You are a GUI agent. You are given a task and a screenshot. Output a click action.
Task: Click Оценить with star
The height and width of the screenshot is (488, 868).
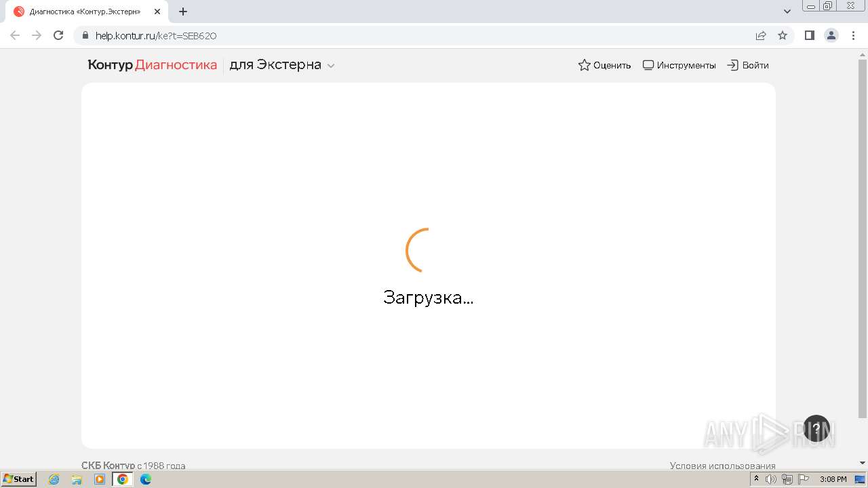pyautogui.click(x=604, y=65)
